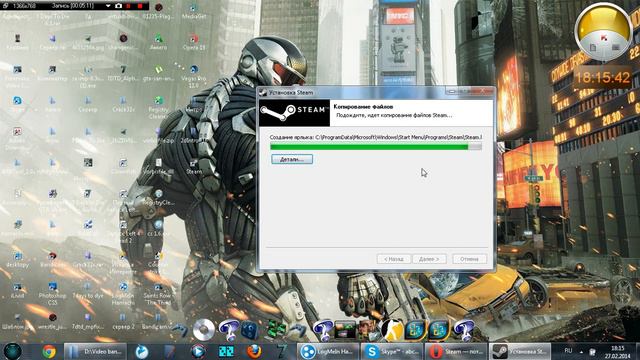Show hidden tray icons arrow

[x=581, y=351]
